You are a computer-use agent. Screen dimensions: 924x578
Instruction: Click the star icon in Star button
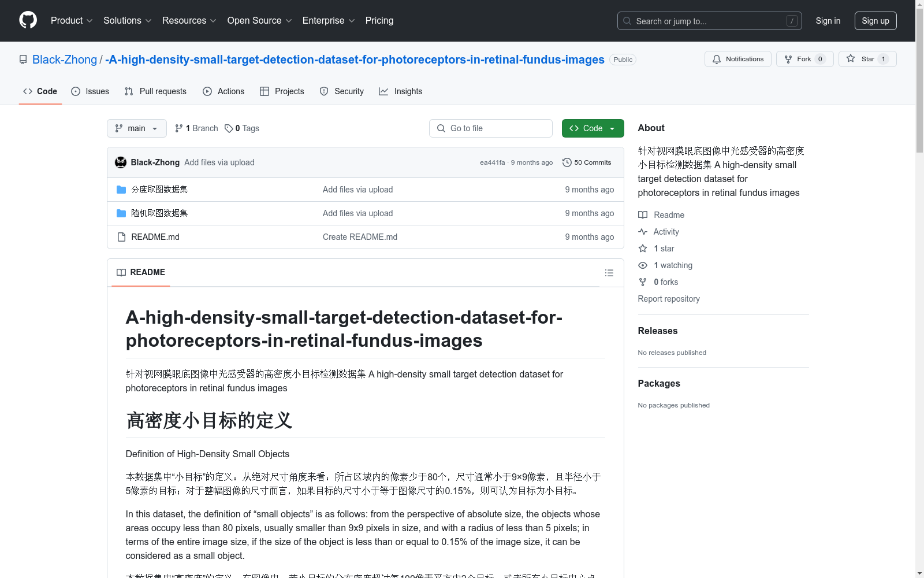[x=851, y=58]
